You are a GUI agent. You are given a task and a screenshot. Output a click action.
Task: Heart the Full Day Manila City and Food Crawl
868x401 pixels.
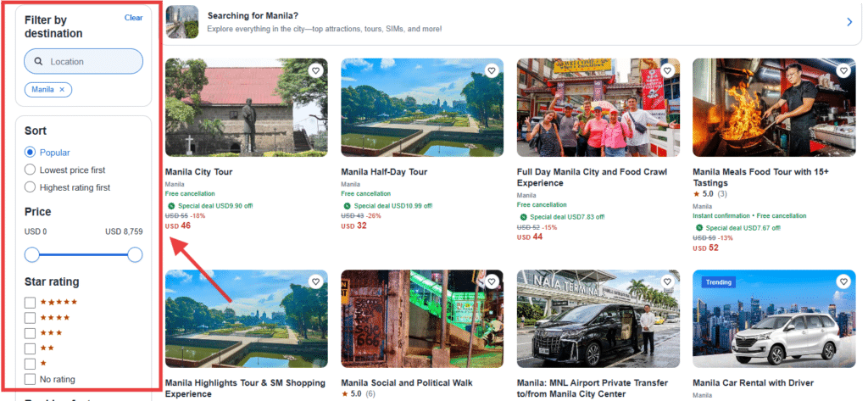[x=667, y=71]
